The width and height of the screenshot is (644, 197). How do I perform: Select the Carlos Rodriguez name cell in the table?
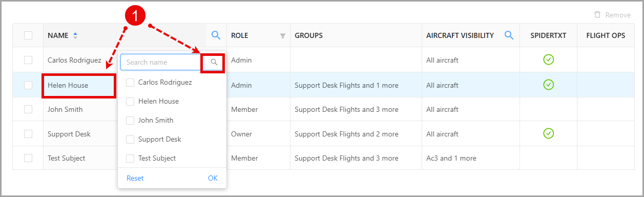pos(74,60)
